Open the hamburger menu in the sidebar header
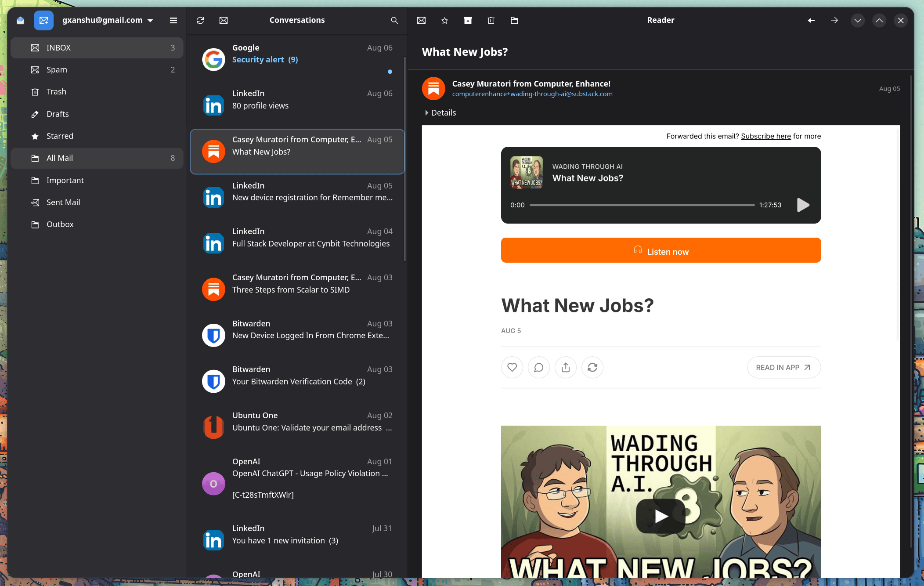The width and height of the screenshot is (924, 586). pyautogui.click(x=173, y=20)
